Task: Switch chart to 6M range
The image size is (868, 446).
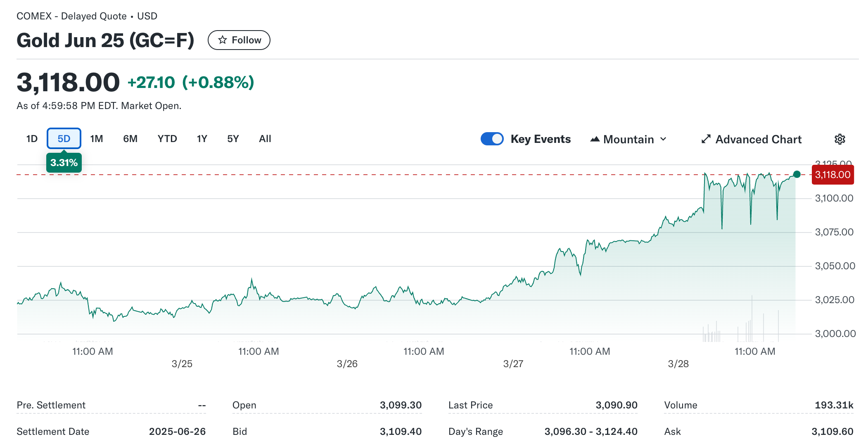Action: click(x=130, y=139)
